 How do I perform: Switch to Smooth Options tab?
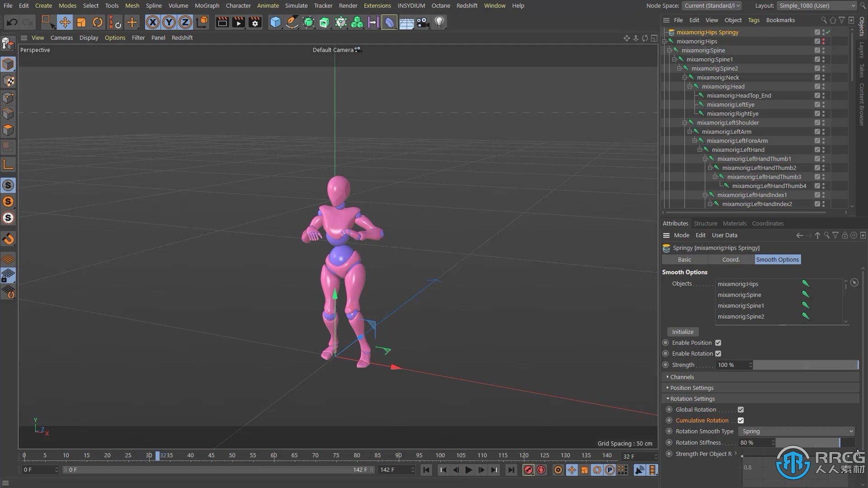[x=777, y=259]
